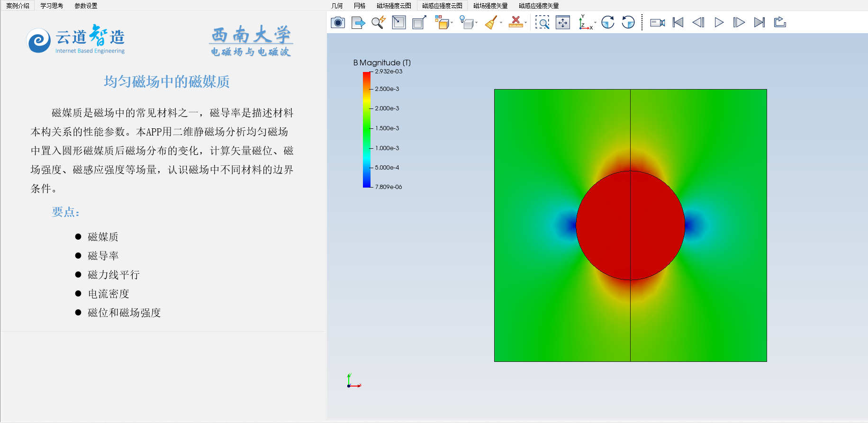Image resolution: width=868 pixels, height=423 pixels.
Task: Click the 要点: heading
Action: click(66, 212)
